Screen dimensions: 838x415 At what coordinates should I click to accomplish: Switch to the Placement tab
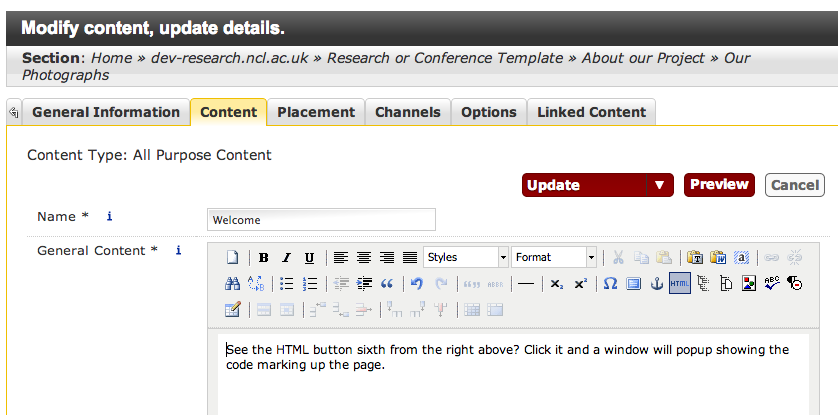(x=316, y=112)
